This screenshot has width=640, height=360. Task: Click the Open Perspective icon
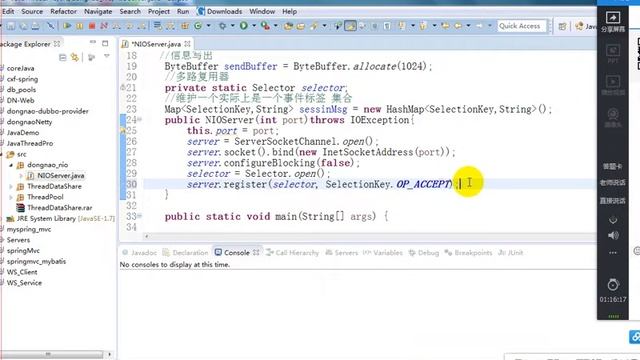click(562, 26)
